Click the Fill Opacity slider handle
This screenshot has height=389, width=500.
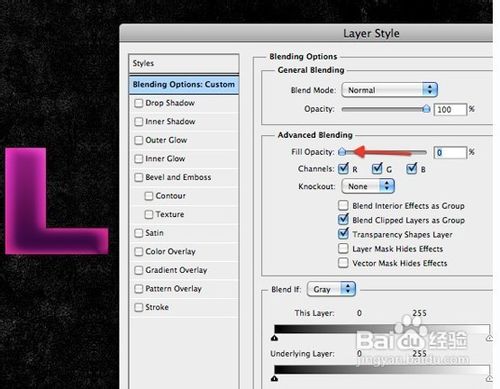(342, 152)
